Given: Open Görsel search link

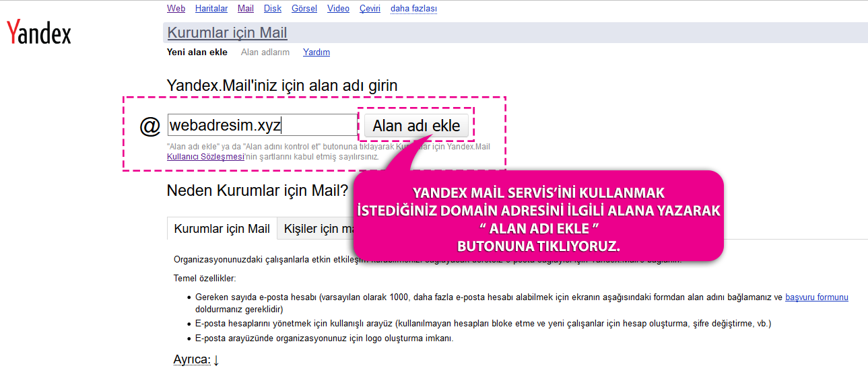Looking at the screenshot, I should pos(304,9).
